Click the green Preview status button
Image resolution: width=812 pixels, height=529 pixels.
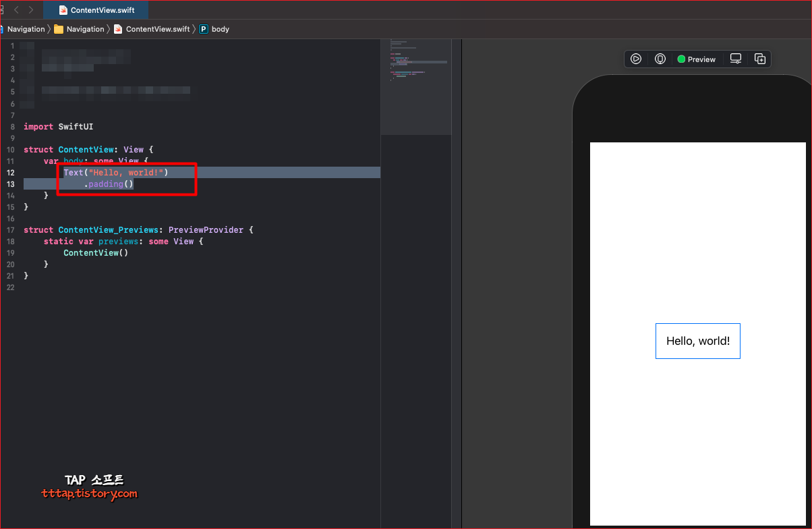[x=696, y=59]
